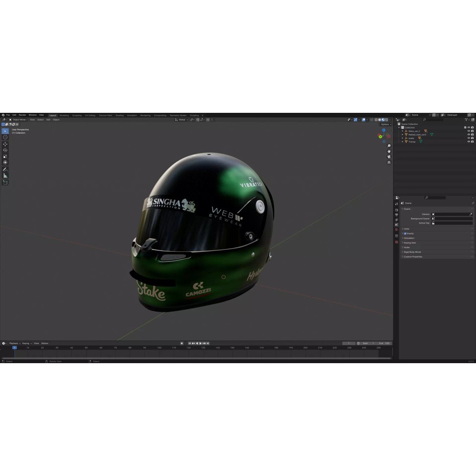The width and height of the screenshot is (476, 476).
Task: Open the Render menu
Action: tap(22, 115)
